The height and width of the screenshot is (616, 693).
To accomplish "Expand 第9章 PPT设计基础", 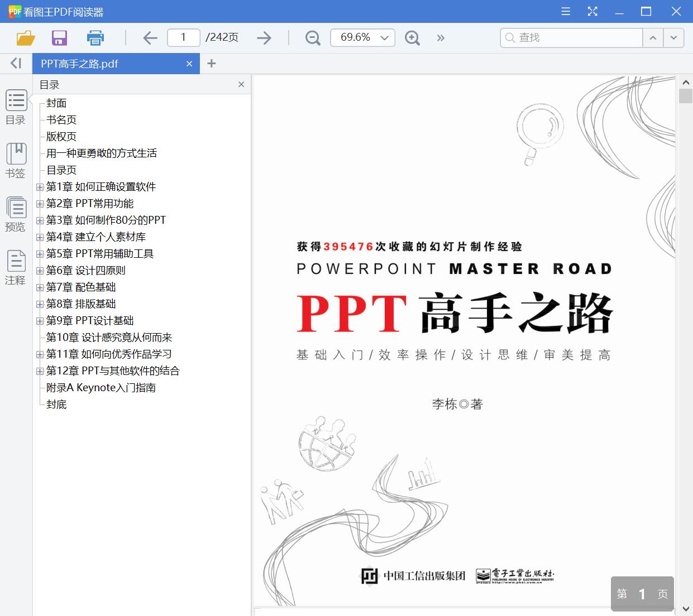I will click(x=40, y=321).
